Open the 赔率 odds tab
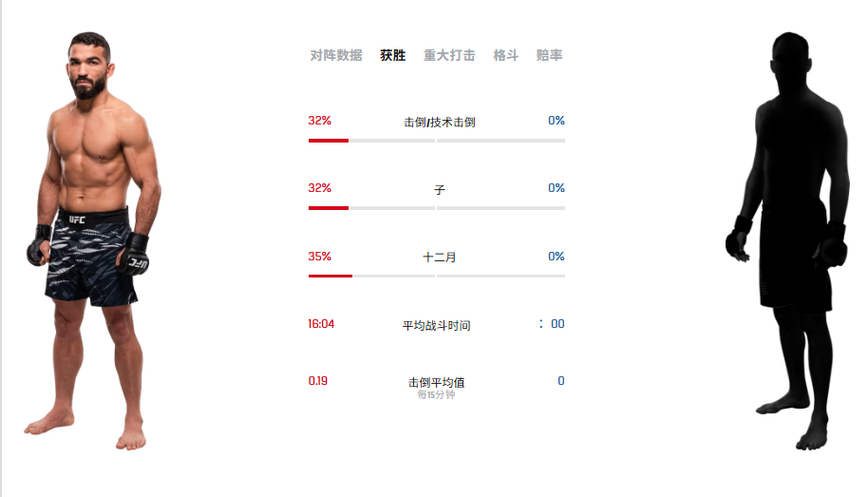Viewport: 868px width, 497px height. pos(549,55)
